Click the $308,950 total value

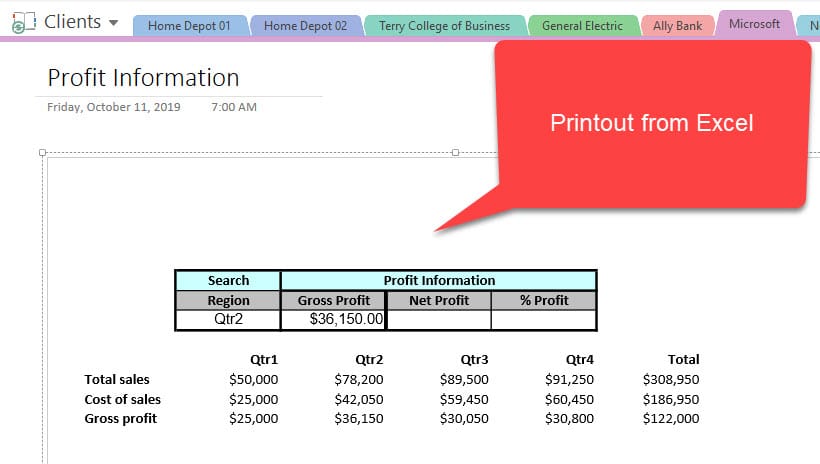[671, 379]
